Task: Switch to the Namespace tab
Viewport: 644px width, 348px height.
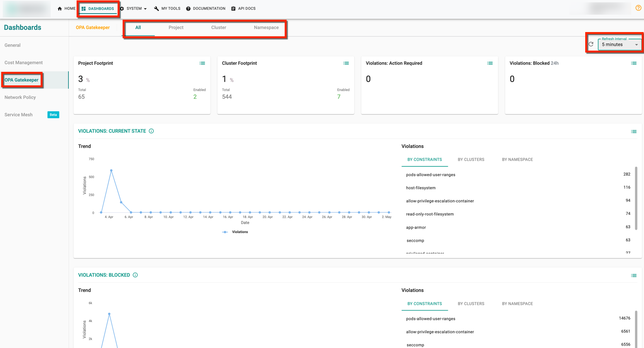Action: pyautogui.click(x=266, y=27)
